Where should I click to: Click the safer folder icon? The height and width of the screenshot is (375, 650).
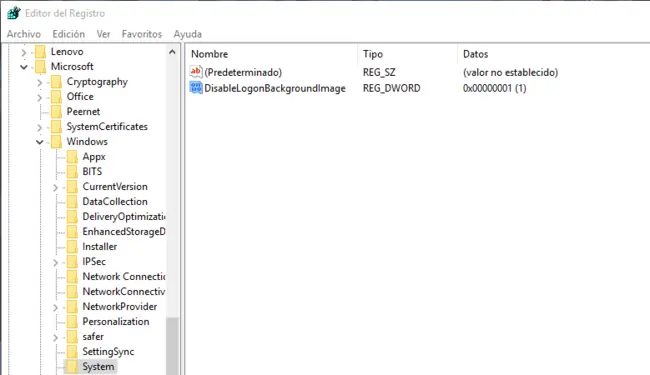tap(72, 336)
